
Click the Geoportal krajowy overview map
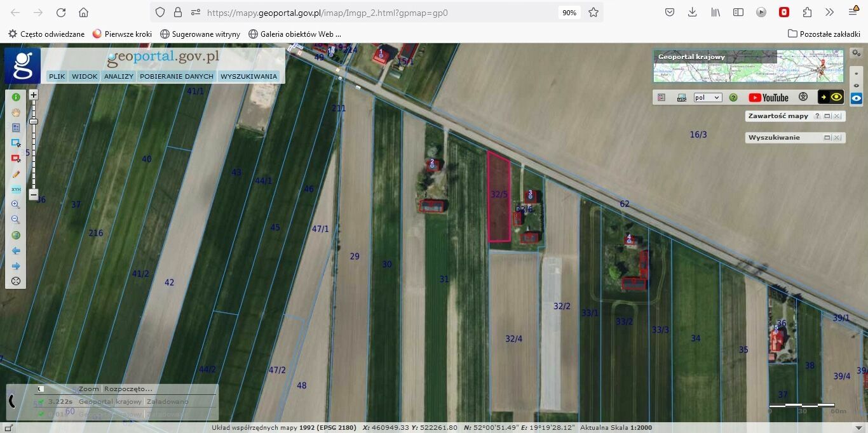(x=748, y=66)
